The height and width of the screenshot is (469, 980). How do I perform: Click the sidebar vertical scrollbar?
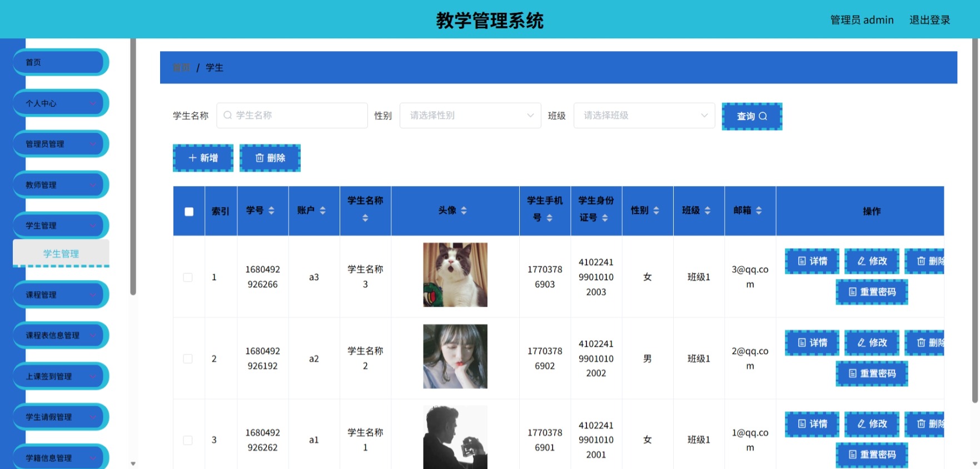click(x=133, y=167)
